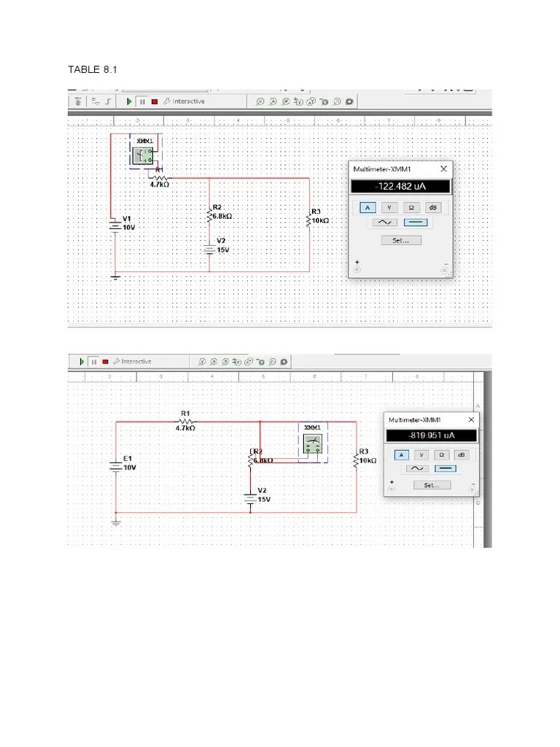Click the step waveform icon in top toolbar
Screen dimensions: 560x747
[x=108, y=101]
